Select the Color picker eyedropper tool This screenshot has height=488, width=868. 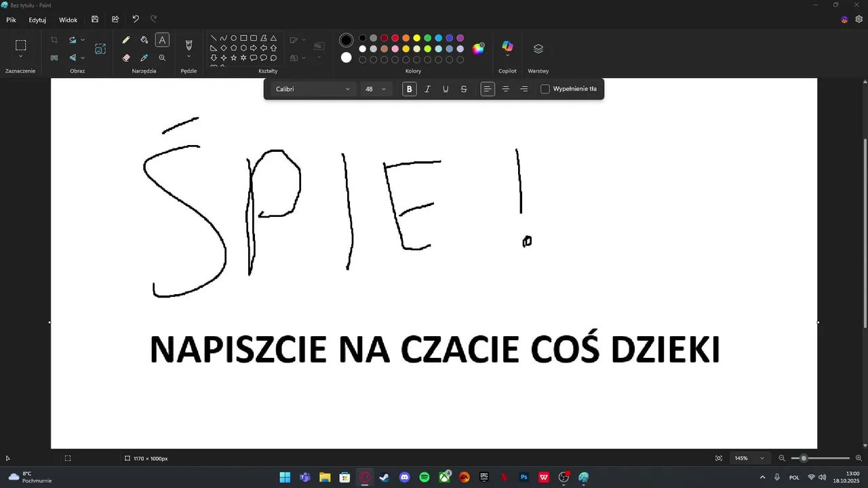pyautogui.click(x=144, y=58)
